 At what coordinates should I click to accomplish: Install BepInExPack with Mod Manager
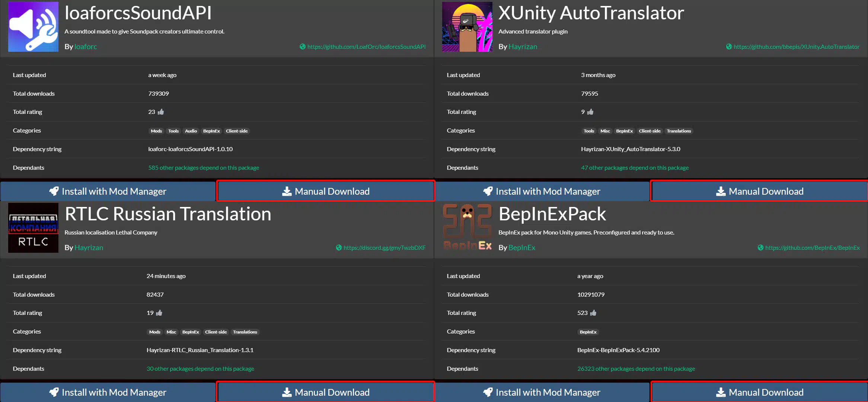(542, 392)
